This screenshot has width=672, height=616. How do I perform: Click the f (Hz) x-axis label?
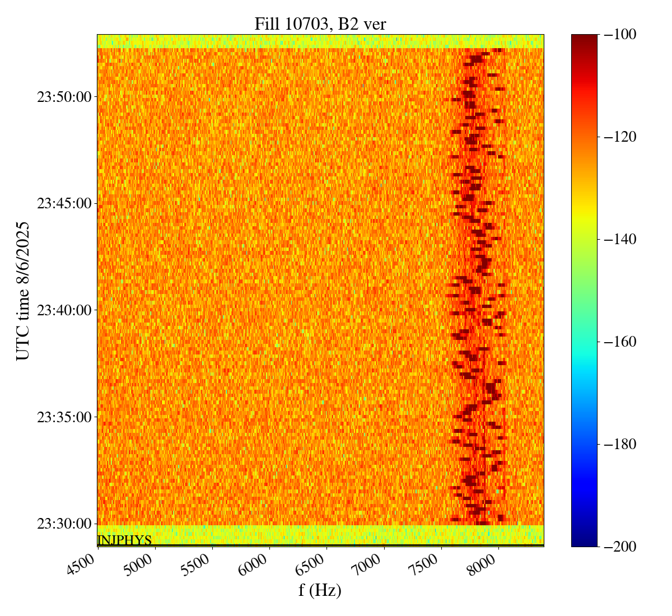(x=320, y=590)
